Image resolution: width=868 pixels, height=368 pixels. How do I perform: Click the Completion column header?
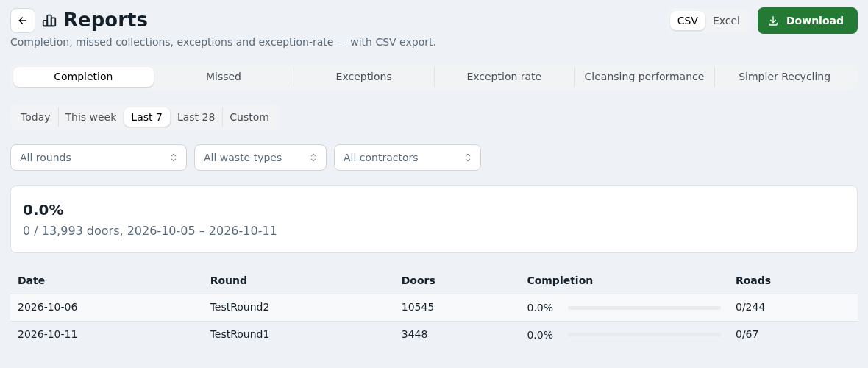[x=560, y=281]
